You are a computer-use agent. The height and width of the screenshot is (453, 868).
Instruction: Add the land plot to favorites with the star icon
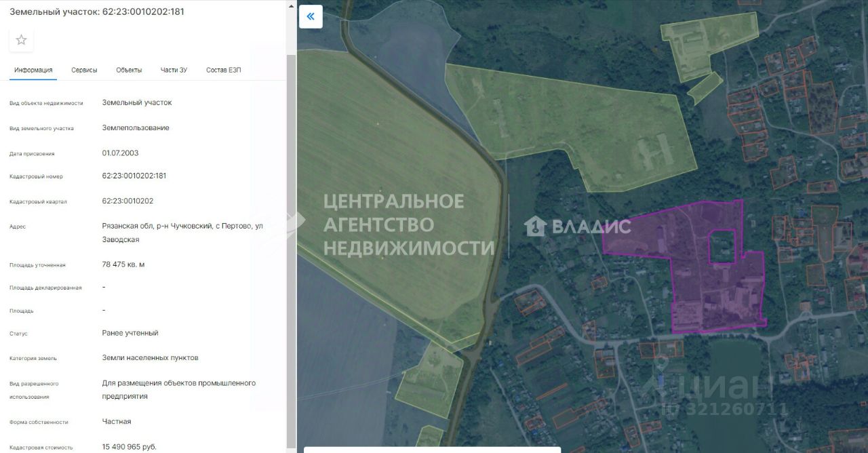click(x=21, y=40)
